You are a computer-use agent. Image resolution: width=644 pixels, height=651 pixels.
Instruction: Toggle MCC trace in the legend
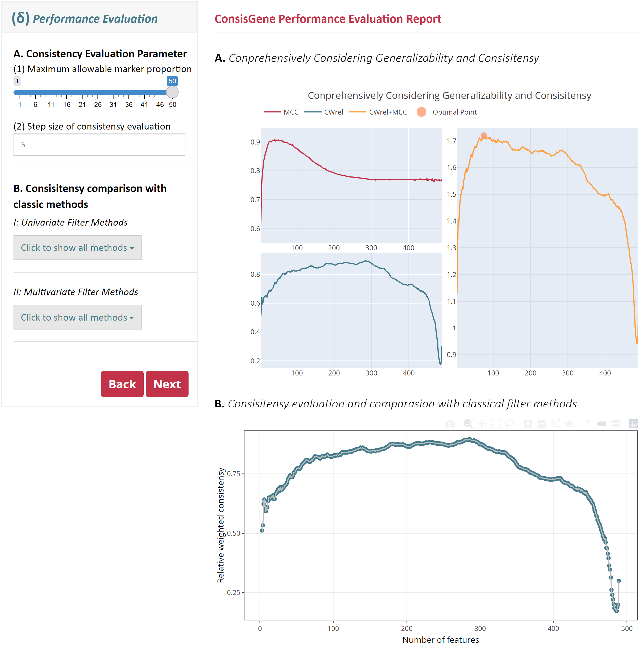[x=281, y=112]
